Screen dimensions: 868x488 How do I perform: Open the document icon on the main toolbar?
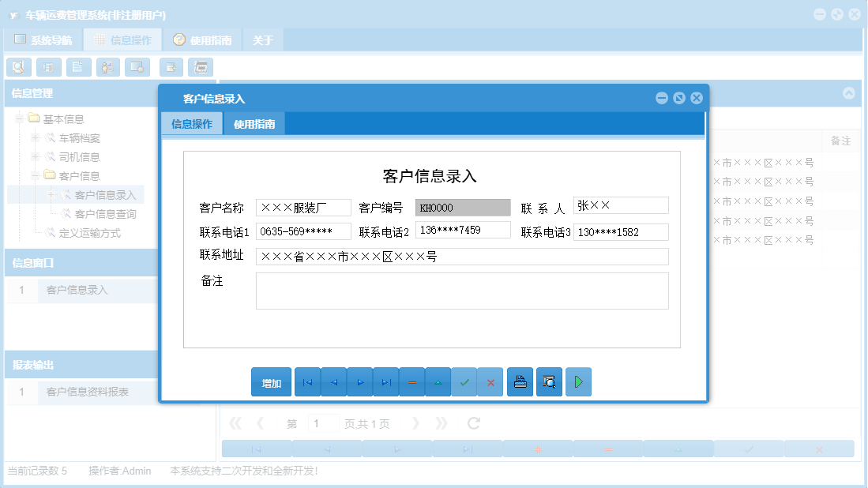point(78,67)
